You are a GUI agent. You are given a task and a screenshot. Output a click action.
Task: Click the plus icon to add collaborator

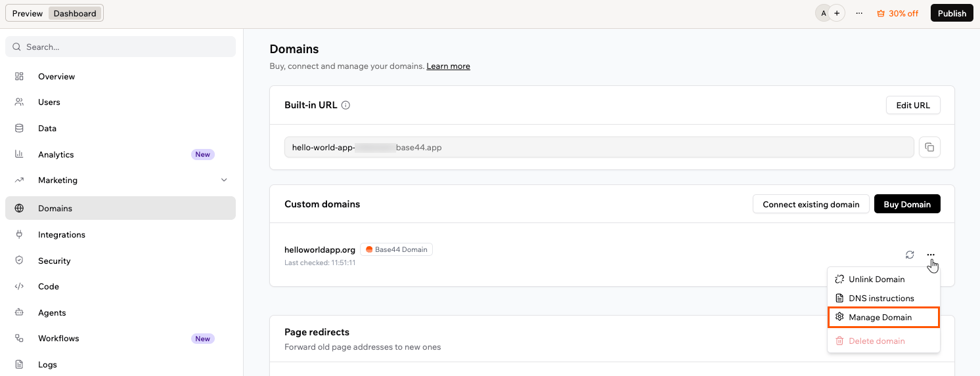(837, 13)
